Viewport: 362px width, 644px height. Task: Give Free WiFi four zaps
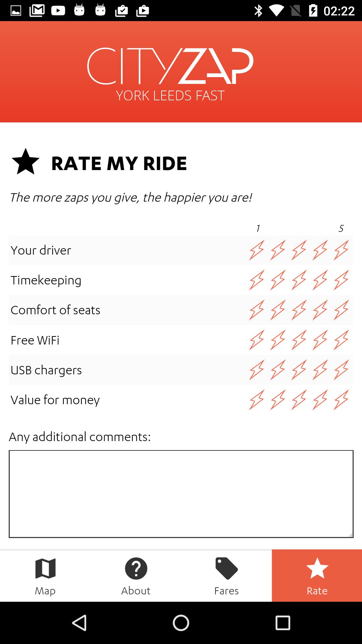pyautogui.click(x=320, y=340)
